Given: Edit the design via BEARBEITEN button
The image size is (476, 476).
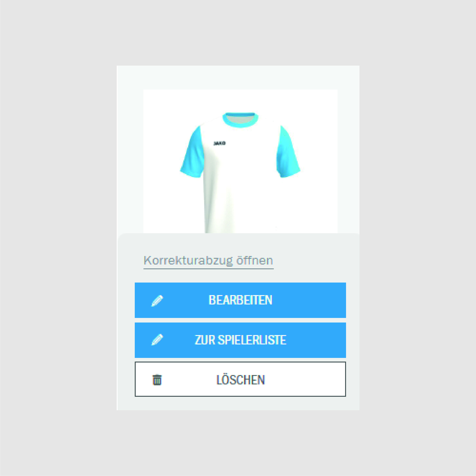Looking at the screenshot, I should [240, 300].
